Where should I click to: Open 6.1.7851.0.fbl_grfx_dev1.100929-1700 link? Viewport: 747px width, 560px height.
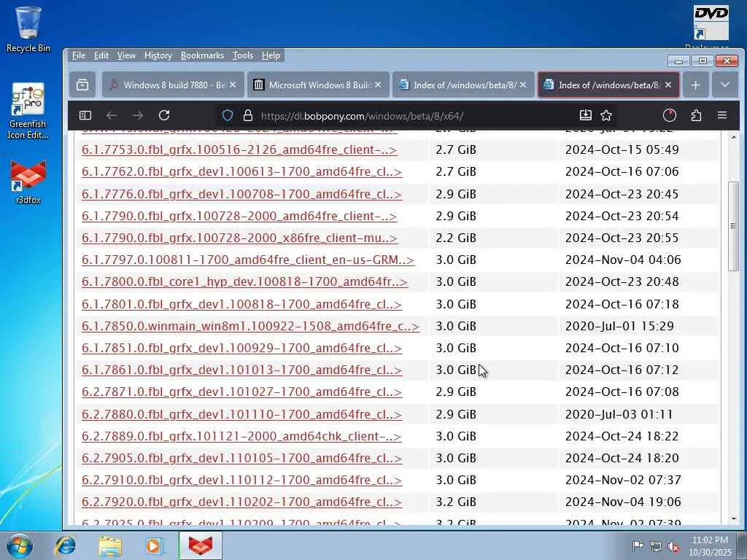pos(241,348)
